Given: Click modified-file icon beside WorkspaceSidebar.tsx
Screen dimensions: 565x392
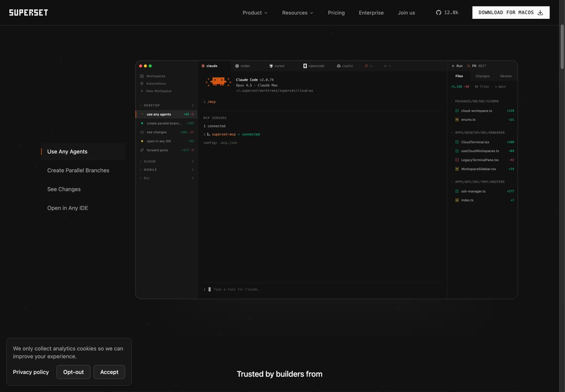Looking at the screenshot, I should pyautogui.click(x=457, y=169).
